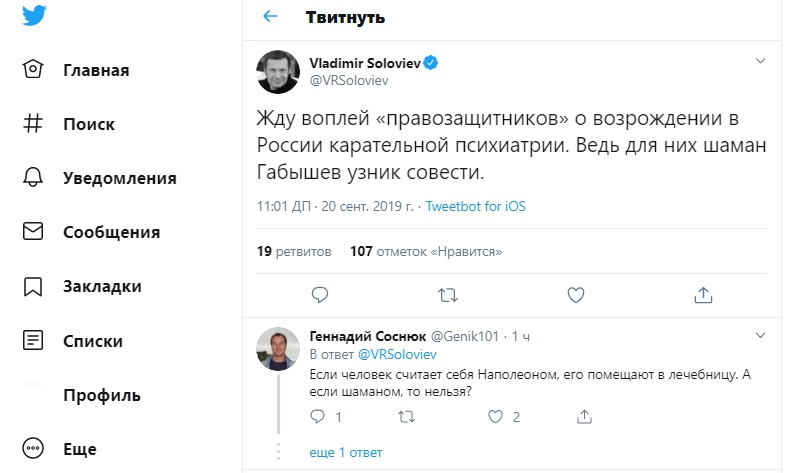Share the main tweet via upload icon
Screen dimensions: 787x473
point(703,294)
